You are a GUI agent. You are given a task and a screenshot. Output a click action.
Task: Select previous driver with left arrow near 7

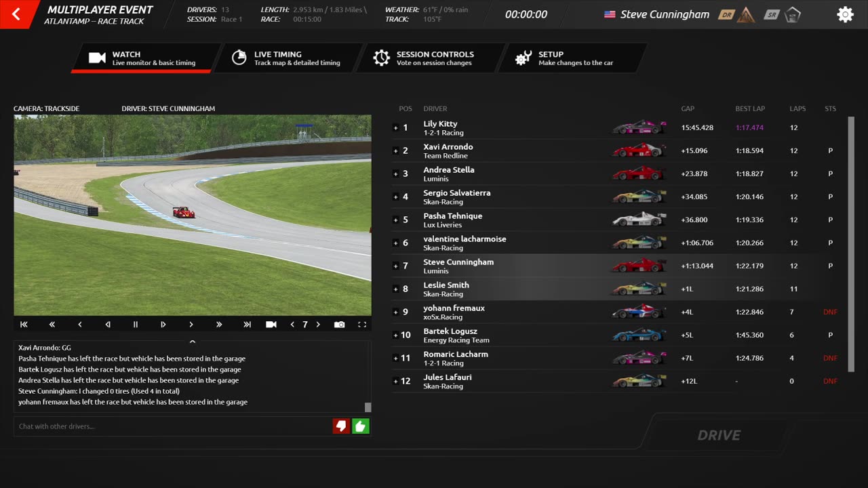tap(292, 325)
